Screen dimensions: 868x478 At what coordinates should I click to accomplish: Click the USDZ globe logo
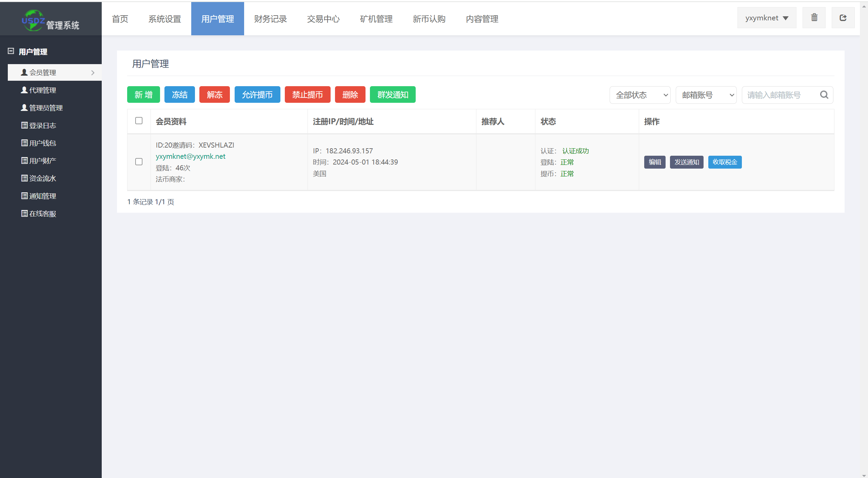coord(33,20)
